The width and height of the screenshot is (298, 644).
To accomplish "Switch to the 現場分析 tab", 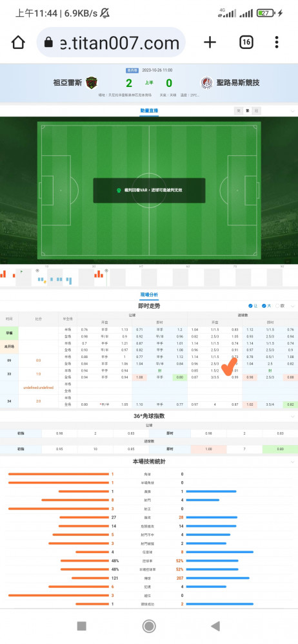I will click(149, 294).
